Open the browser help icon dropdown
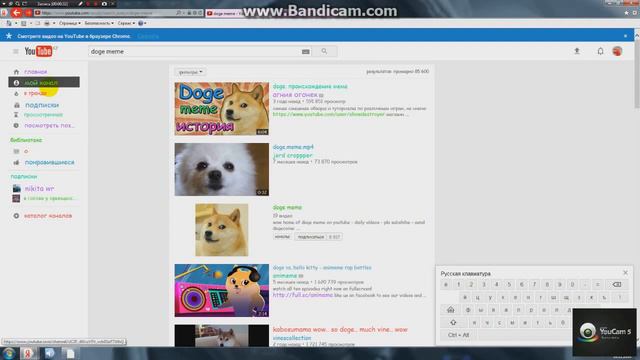 [142, 23]
